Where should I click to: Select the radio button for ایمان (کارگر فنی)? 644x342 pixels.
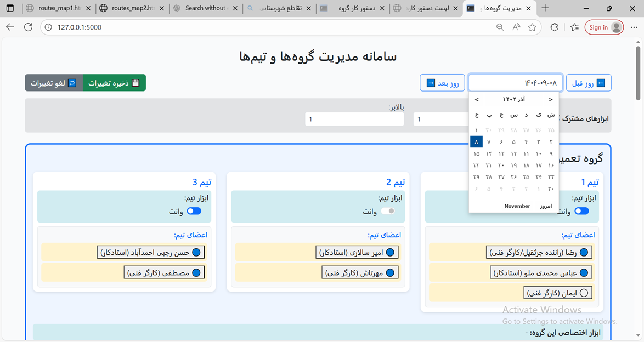(x=584, y=293)
